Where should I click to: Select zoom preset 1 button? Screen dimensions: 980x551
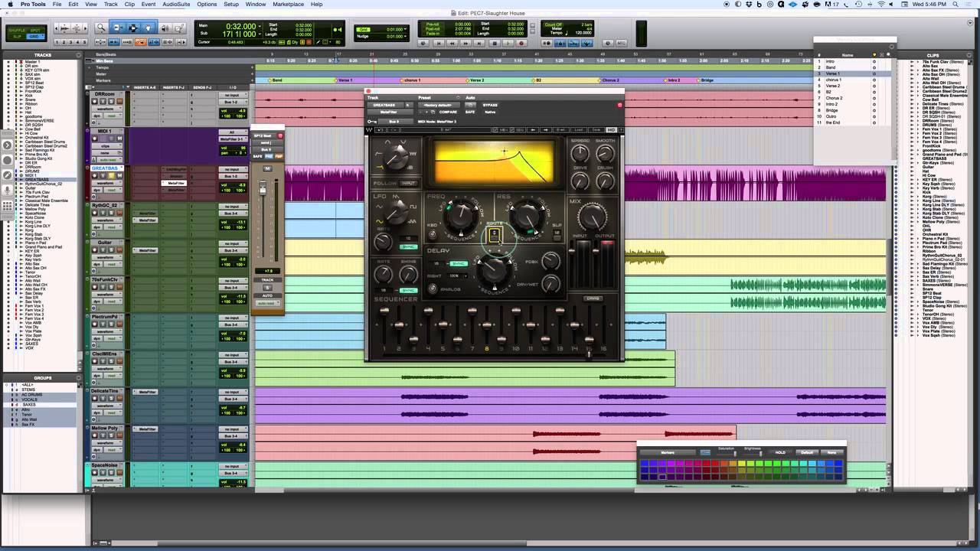coord(58,42)
